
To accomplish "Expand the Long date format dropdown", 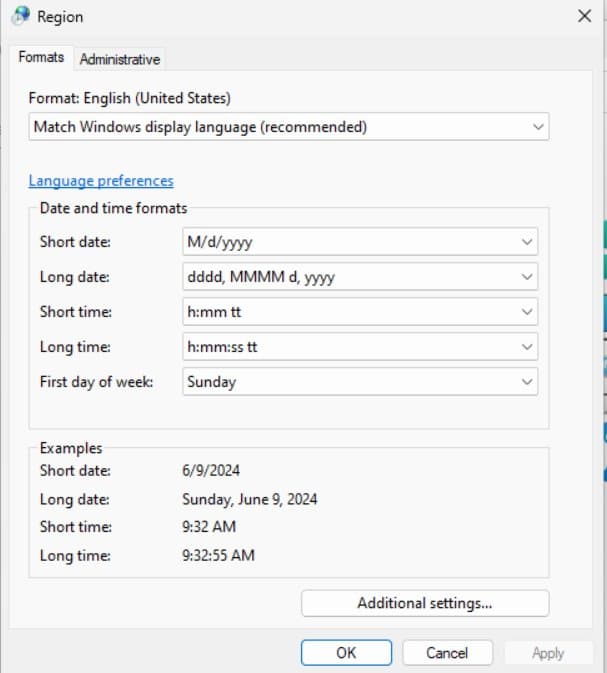I will (360, 277).
